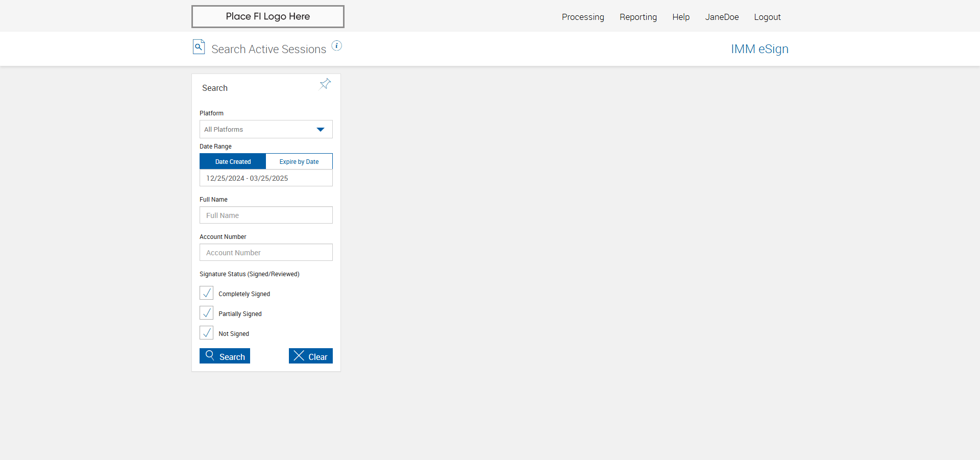This screenshot has height=460, width=980.
Task: Click the Place FI Logo Here banner
Action: click(x=268, y=16)
